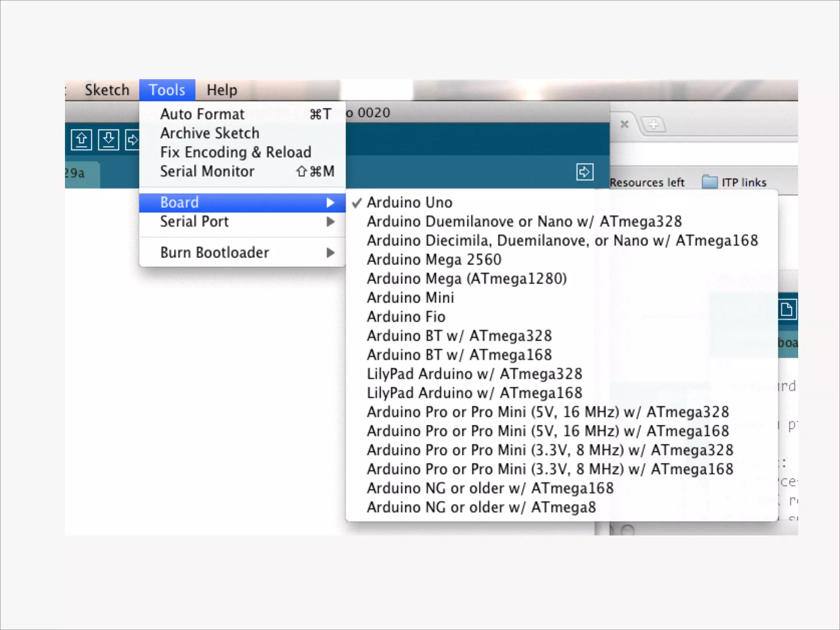This screenshot has width=840, height=630.
Task: Close the browser tab with the X
Action: click(624, 124)
